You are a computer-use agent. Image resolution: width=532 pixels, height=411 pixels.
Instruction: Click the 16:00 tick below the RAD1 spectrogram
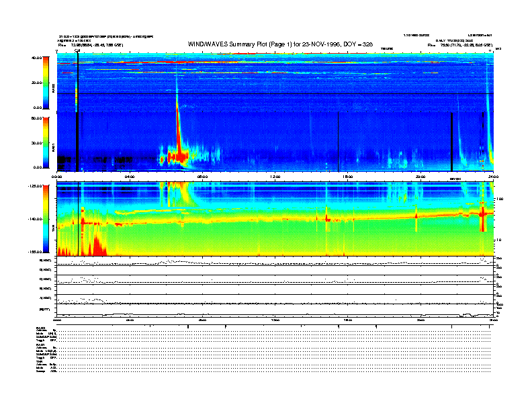[348, 177]
